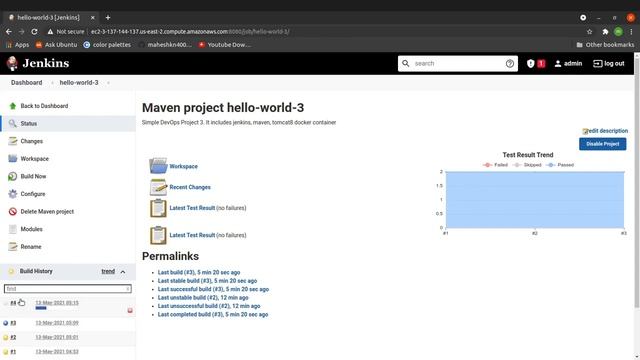Select Status in the sidebar
The height and width of the screenshot is (360, 640).
click(29, 123)
